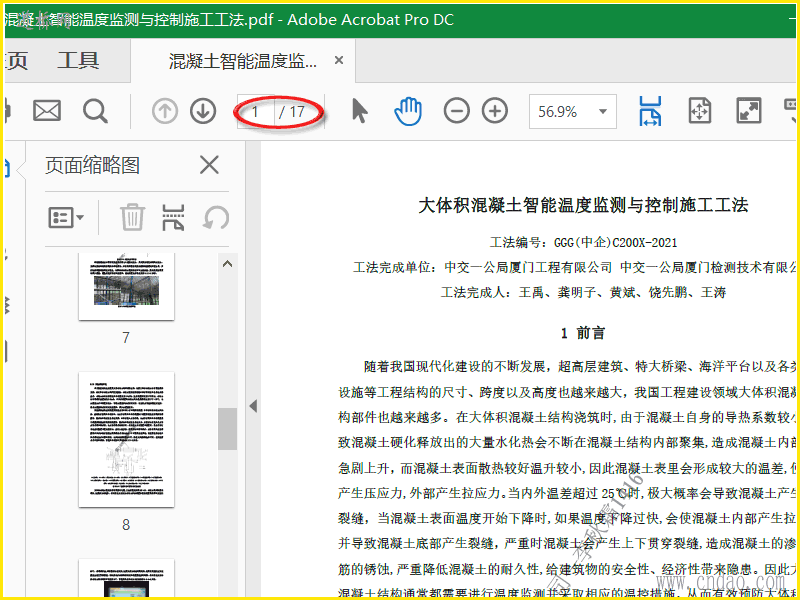
Task: Click the total page count / 17
Action: (x=292, y=112)
